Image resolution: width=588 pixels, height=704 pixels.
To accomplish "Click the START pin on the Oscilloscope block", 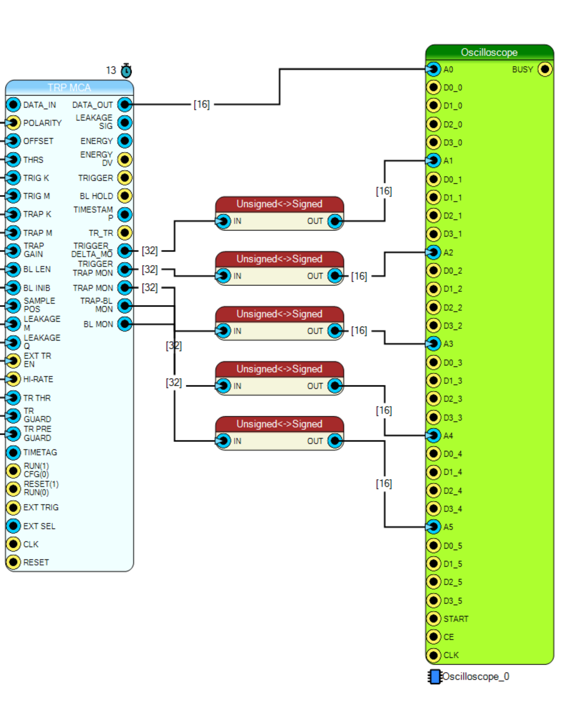I will coord(433,619).
